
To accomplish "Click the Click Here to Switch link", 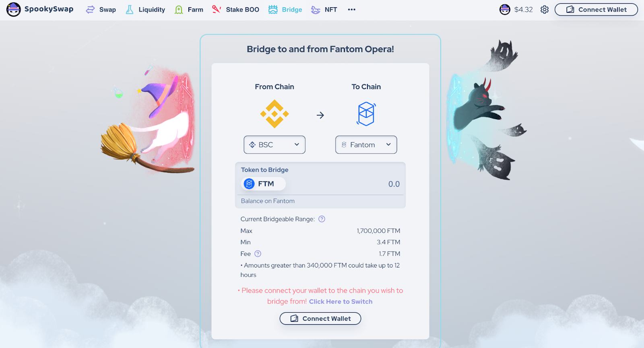I will (x=341, y=302).
